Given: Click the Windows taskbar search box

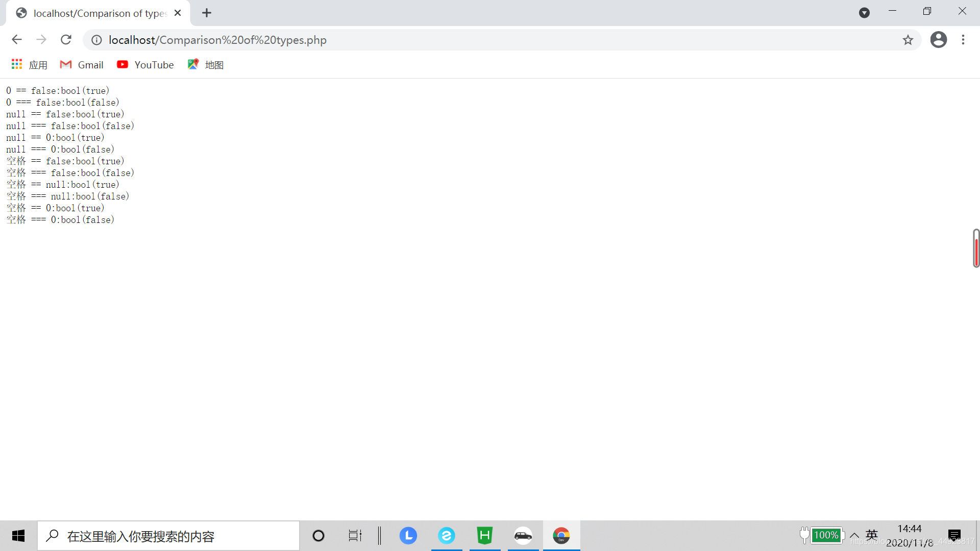Looking at the screenshot, I should (168, 536).
